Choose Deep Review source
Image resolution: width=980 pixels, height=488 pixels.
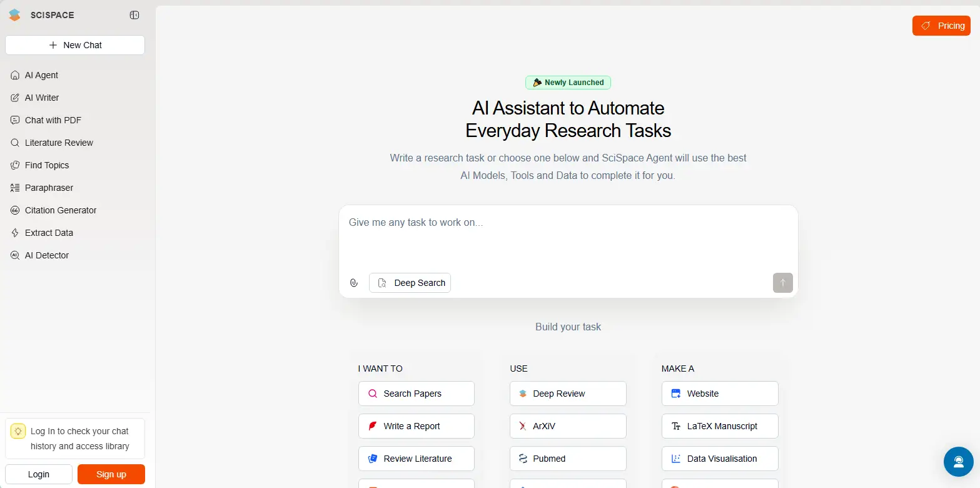coord(568,394)
